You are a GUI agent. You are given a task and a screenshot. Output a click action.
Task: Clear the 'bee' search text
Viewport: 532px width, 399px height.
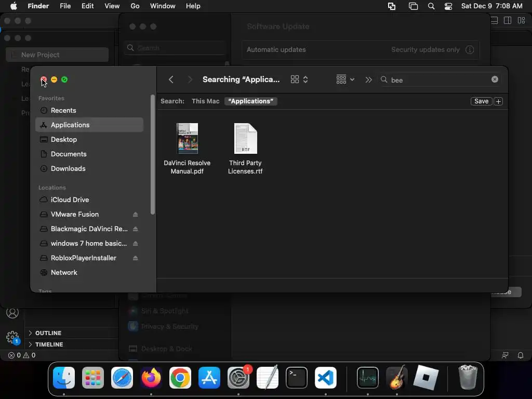coord(495,79)
